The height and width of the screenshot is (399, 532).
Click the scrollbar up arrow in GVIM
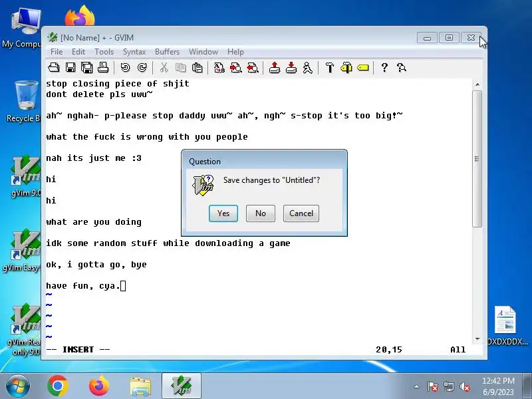tap(477, 84)
